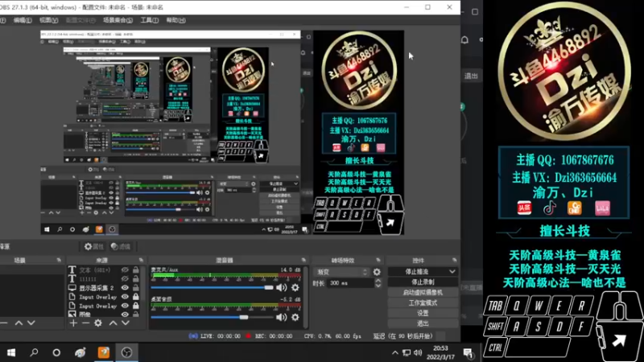Toggle lock on 显示器采集 2 source
This screenshot has width=644, height=362.
click(x=136, y=288)
